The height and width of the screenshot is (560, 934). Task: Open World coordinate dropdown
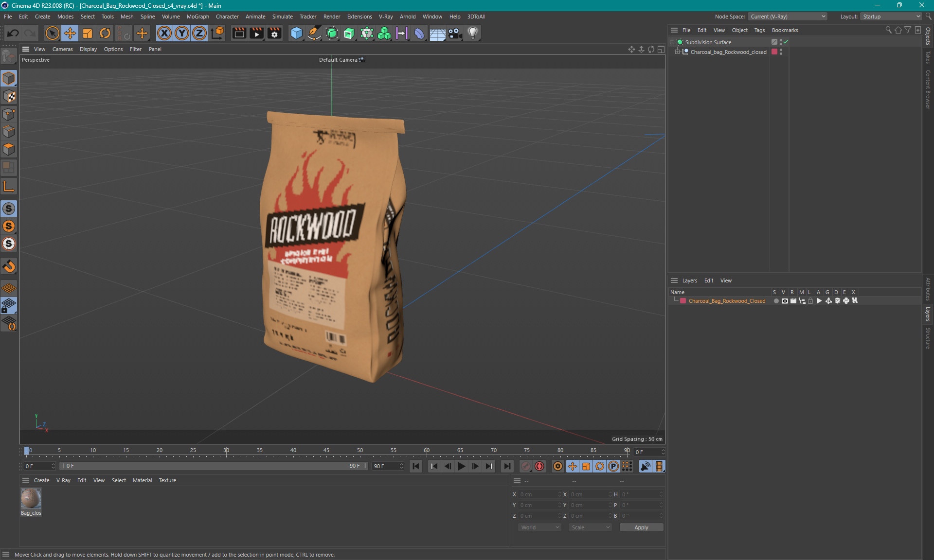[539, 527]
